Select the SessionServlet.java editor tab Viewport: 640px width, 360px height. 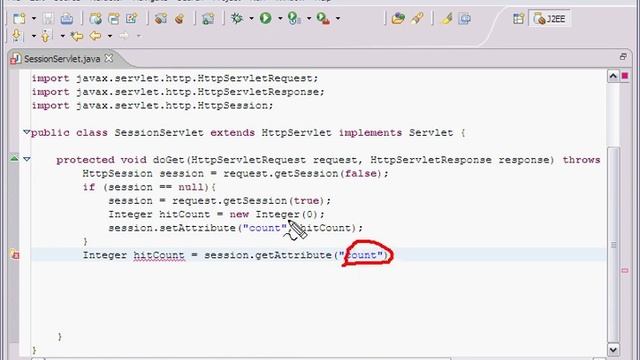61,59
